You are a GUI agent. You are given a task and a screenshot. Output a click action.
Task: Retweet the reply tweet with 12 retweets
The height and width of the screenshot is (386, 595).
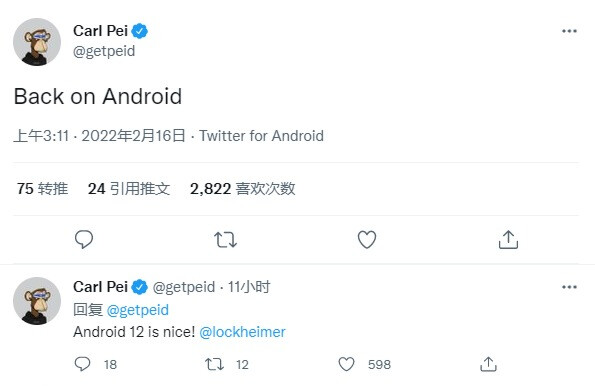(214, 364)
